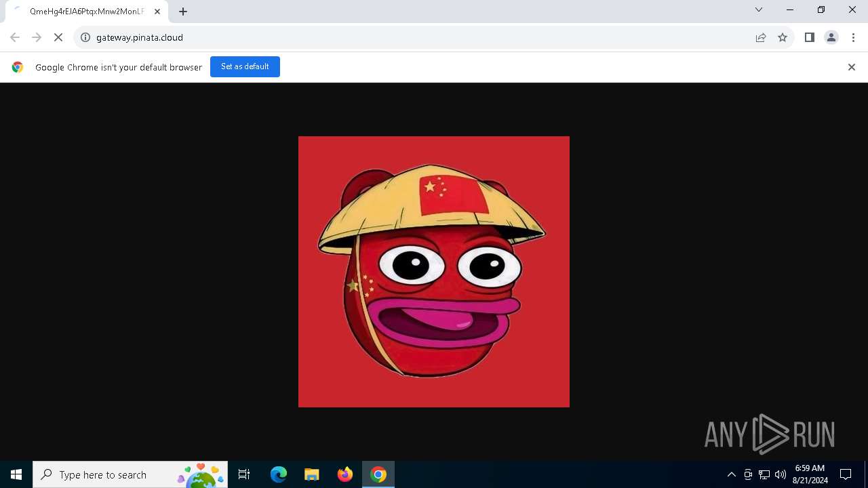The height and width of the screenshot is (488, 868).
Task: Select the QmeHg4rEJA6Ptqx tab
Action: (x=87, y=12)
